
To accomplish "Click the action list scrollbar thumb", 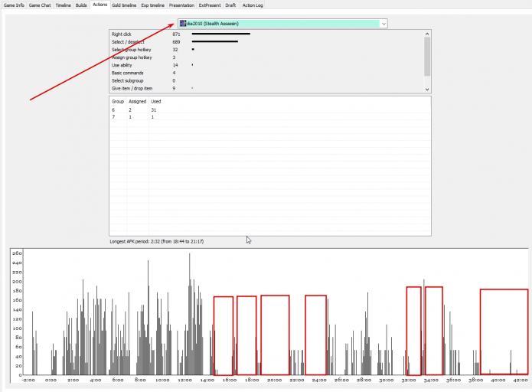I will tap(427, 57).
